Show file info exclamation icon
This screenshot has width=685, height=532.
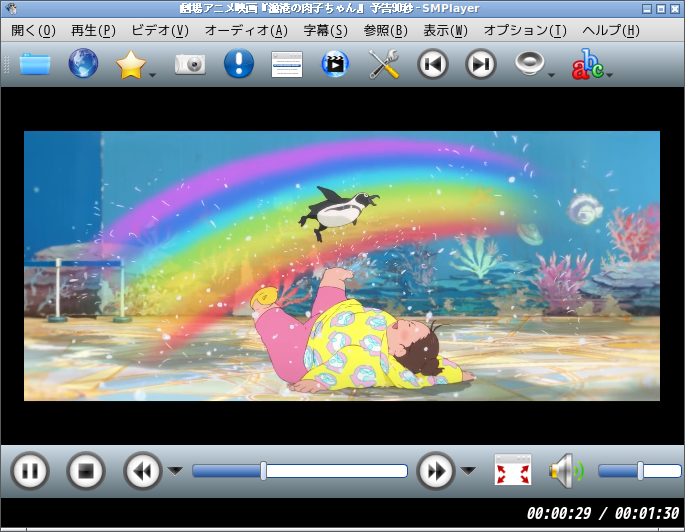[x=239, y=64]
